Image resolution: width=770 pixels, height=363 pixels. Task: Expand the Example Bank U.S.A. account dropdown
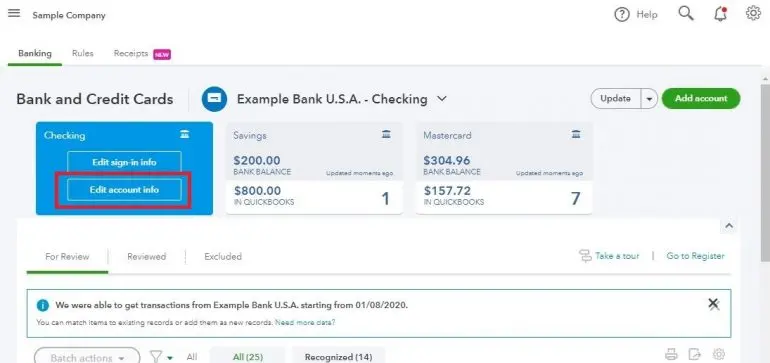point(442,99)
